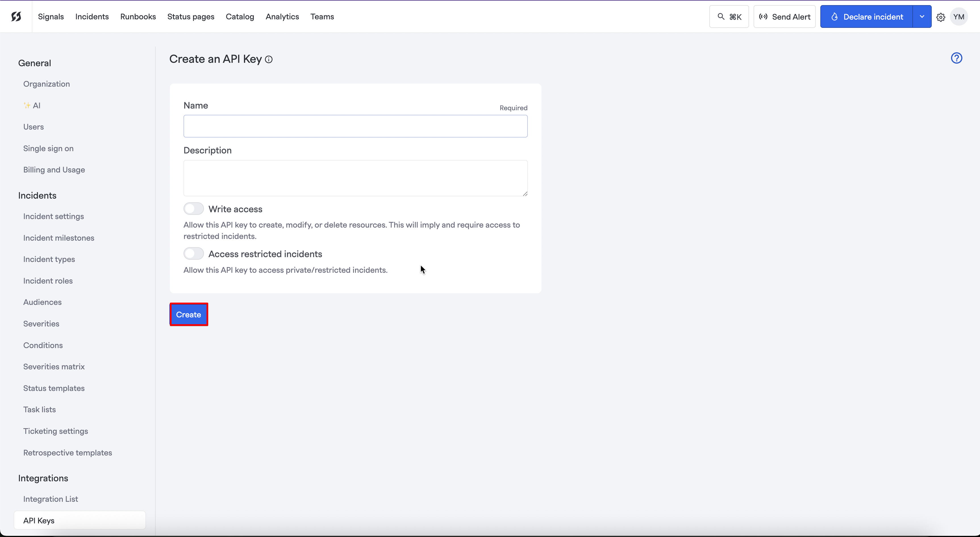
Task: Open the AI sparkle settings item
Action: [x=32, y=105]
